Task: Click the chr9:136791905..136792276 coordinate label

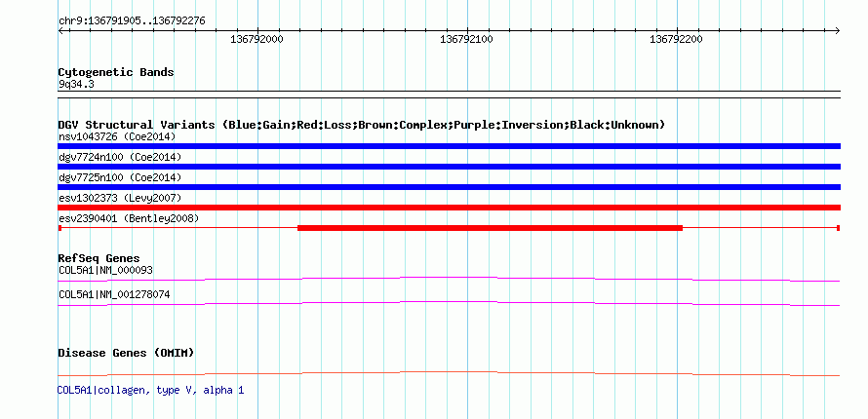Action: 132,21
